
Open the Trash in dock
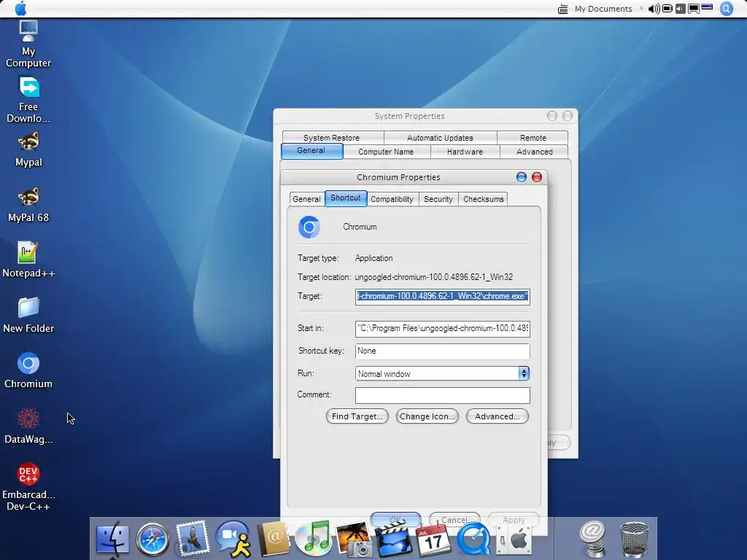[x=634, y=540]
